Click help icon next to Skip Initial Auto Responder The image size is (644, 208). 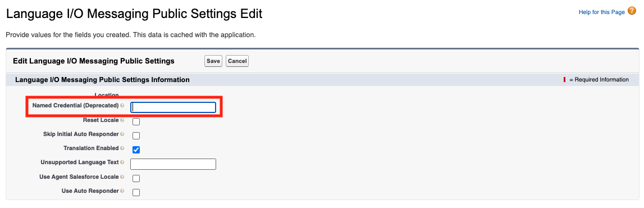tap(122, 134)
